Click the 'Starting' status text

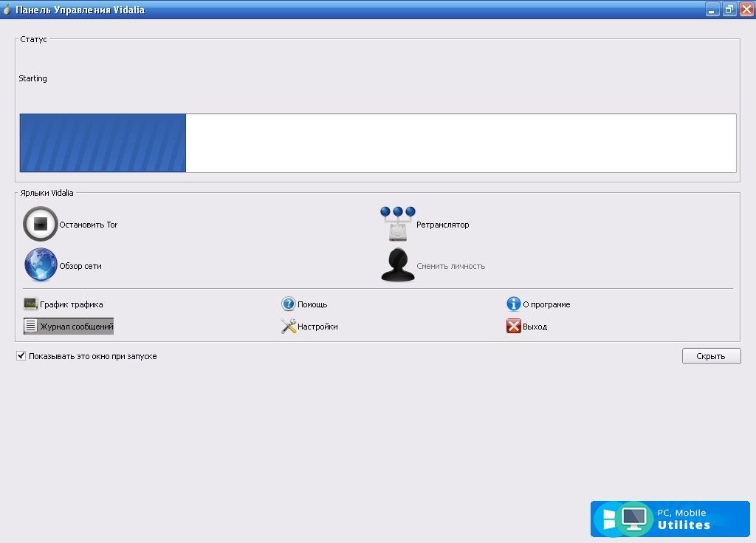32,78
